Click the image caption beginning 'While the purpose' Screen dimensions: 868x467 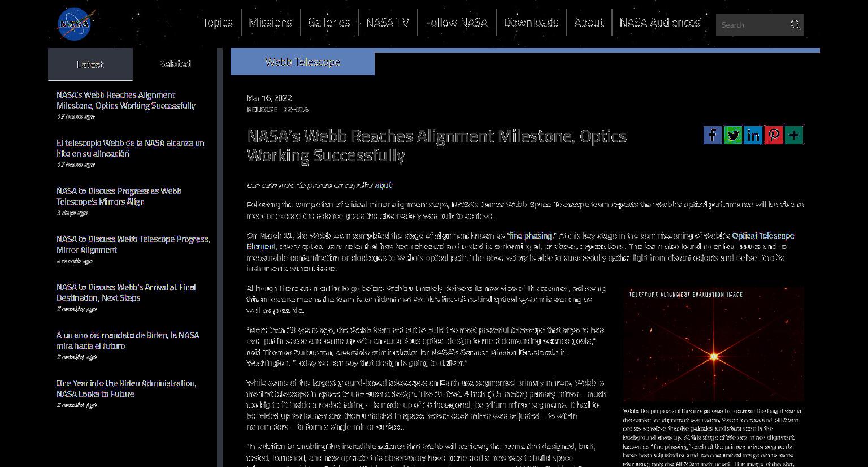(x=713, y=438)
